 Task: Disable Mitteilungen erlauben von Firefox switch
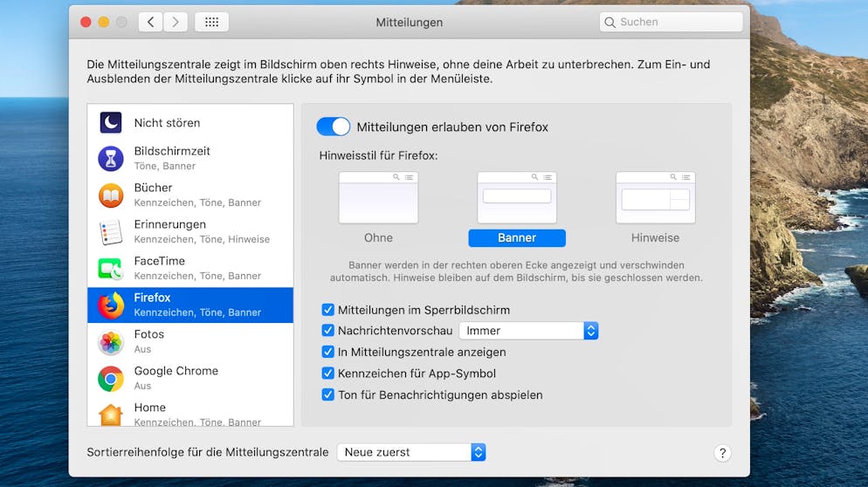(334, 127)
